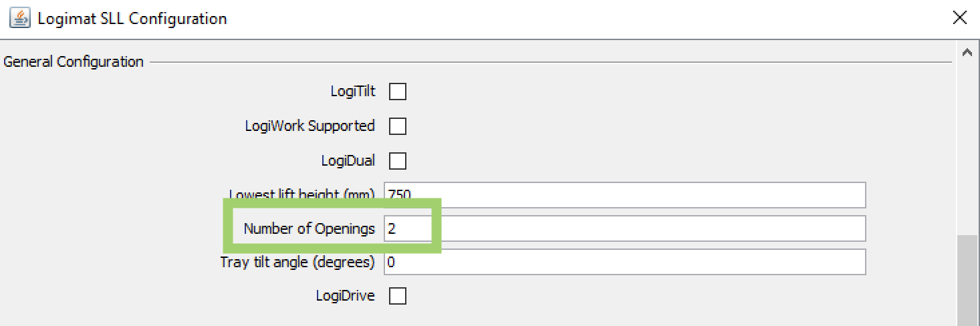This screenshot has width=980, height=326.
Task: Check the LogiDrive option box
Action: pos(398,296)
